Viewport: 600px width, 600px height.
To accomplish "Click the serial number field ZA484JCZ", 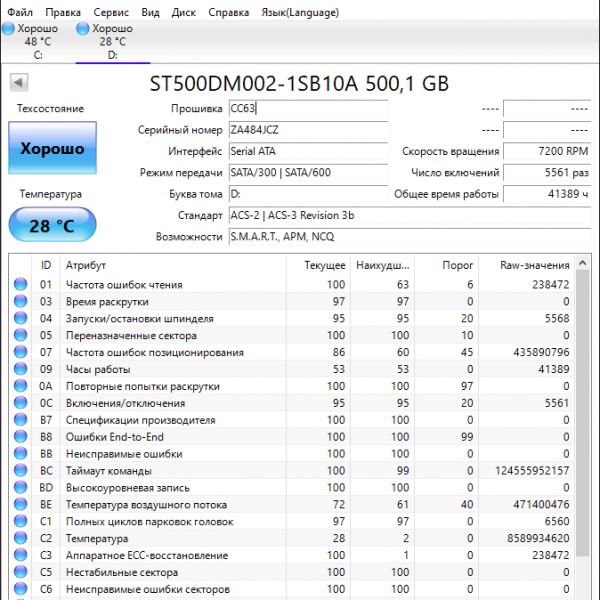I will (x=307, y=130).
